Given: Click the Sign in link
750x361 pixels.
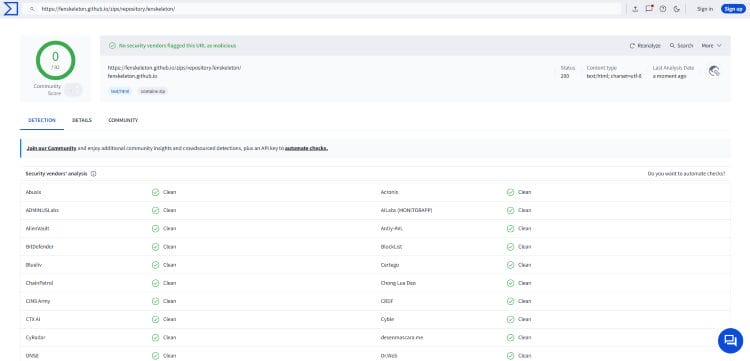Looking at the screenshot, I should tap(705, 9).
